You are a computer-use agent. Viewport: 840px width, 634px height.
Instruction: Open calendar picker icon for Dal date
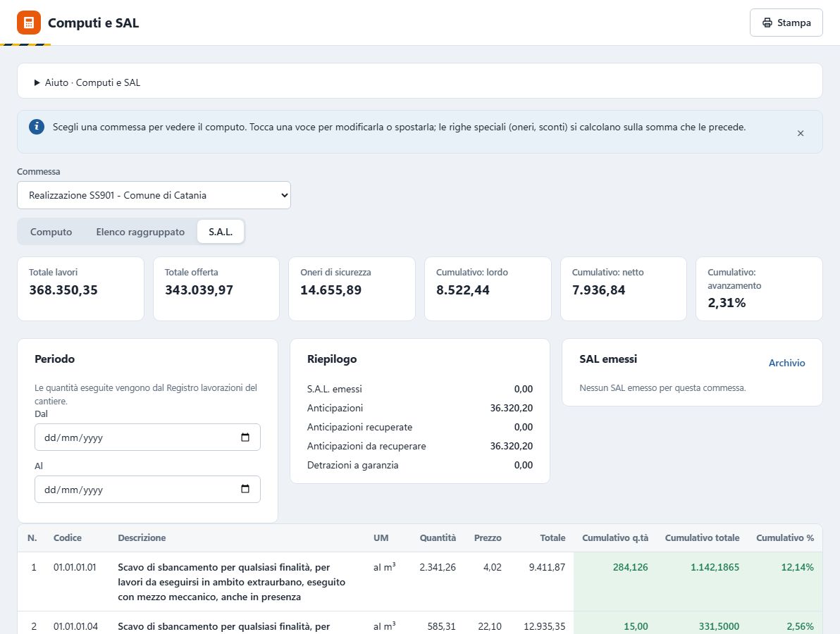245,437
